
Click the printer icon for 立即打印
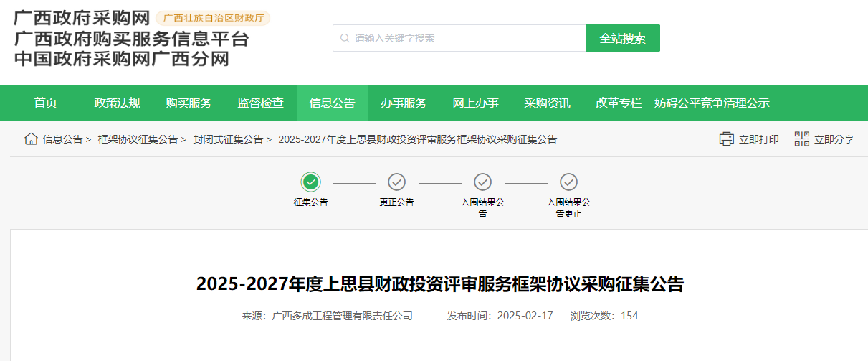pos(727,139)
